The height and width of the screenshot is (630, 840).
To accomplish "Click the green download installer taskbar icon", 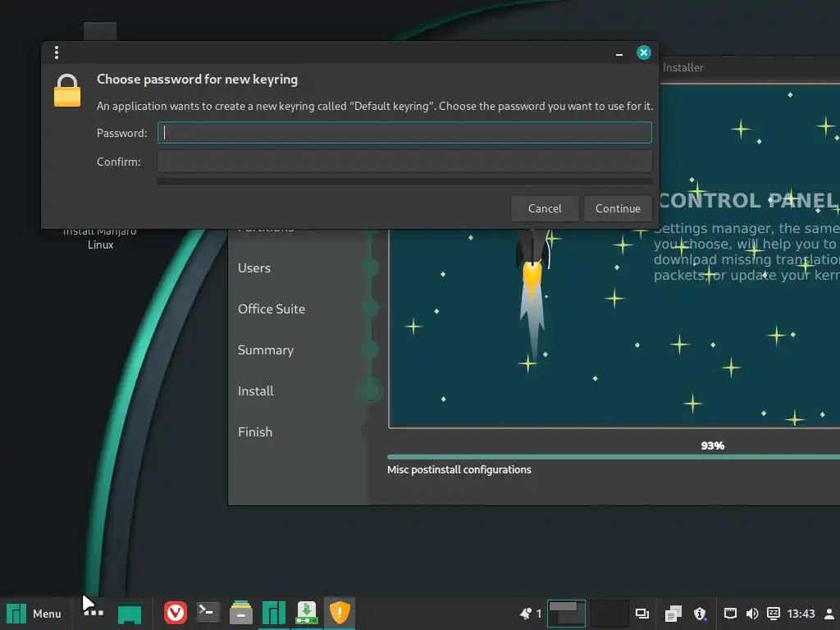I will [x=307, y=613].
